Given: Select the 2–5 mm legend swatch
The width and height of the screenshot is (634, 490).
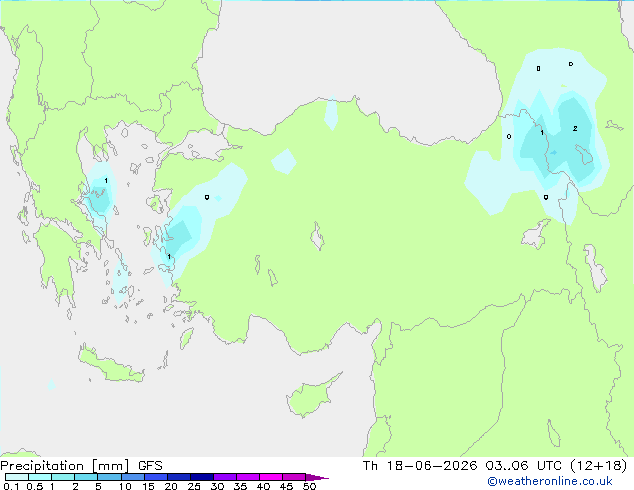Looking at the screenshot, I should 86,477.
